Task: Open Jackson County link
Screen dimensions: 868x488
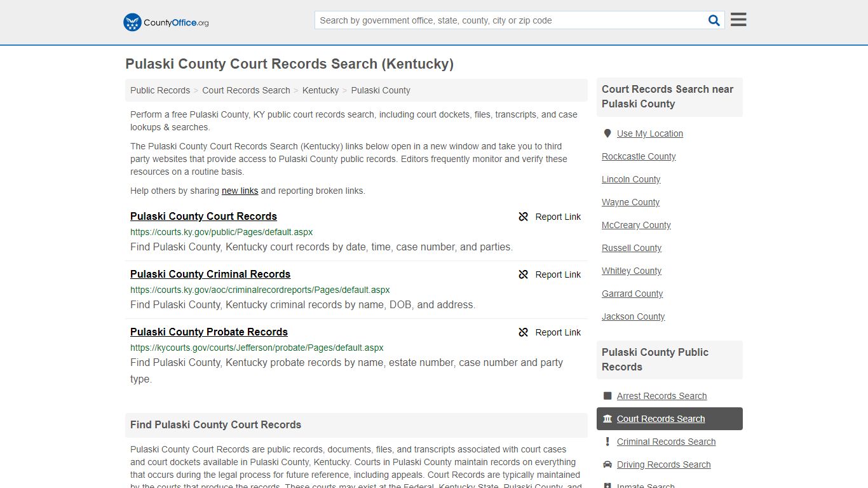Action: coord(633,316)
